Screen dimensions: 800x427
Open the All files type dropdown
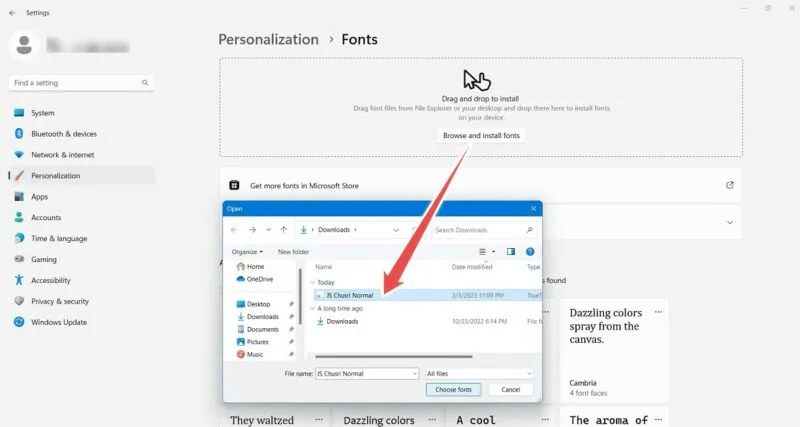click(479, 373)
